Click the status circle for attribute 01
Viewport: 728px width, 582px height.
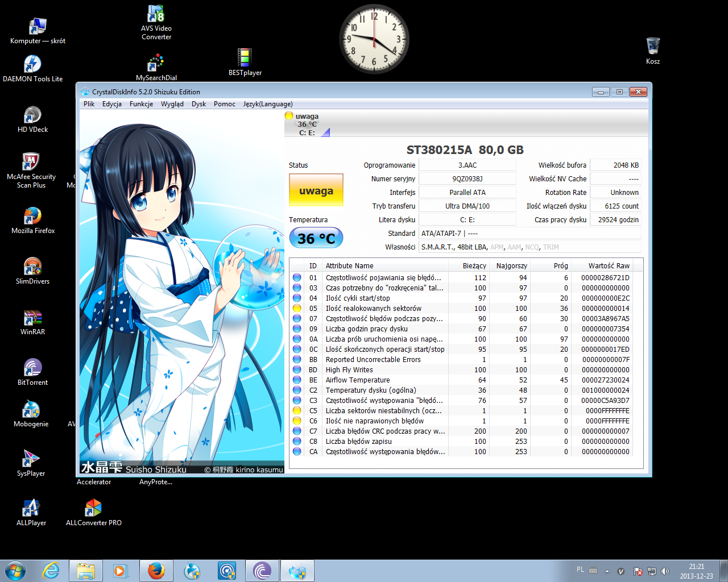pos(297,278)
